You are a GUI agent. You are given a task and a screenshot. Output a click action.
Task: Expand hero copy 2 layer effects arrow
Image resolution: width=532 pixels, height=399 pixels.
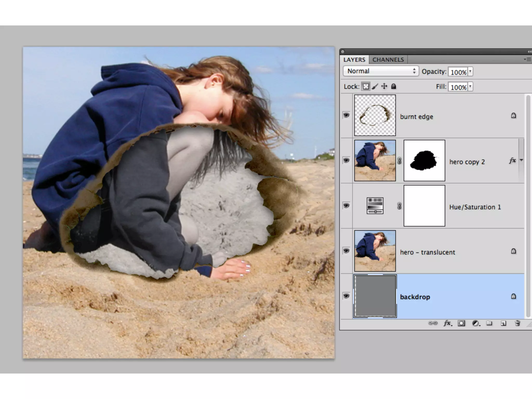[x=521, y=160]
